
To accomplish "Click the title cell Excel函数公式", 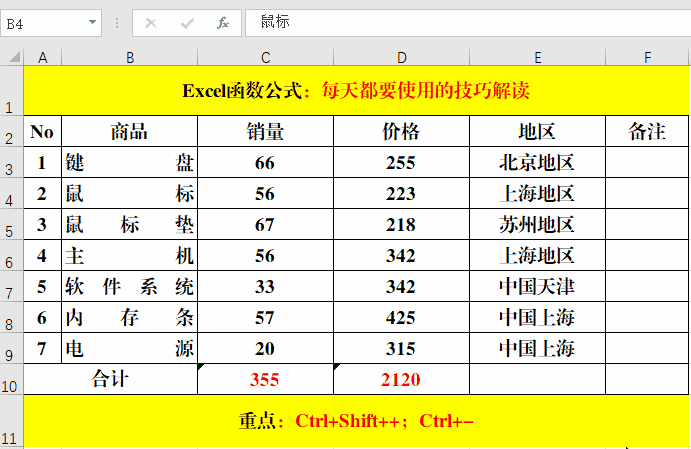I will point(356,91).
